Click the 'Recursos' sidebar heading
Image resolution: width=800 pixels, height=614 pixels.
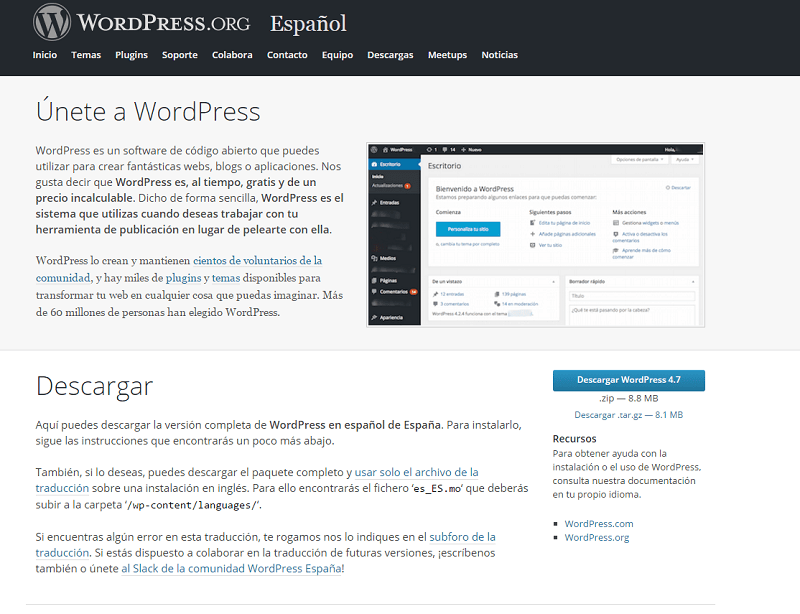coord(574,438)
